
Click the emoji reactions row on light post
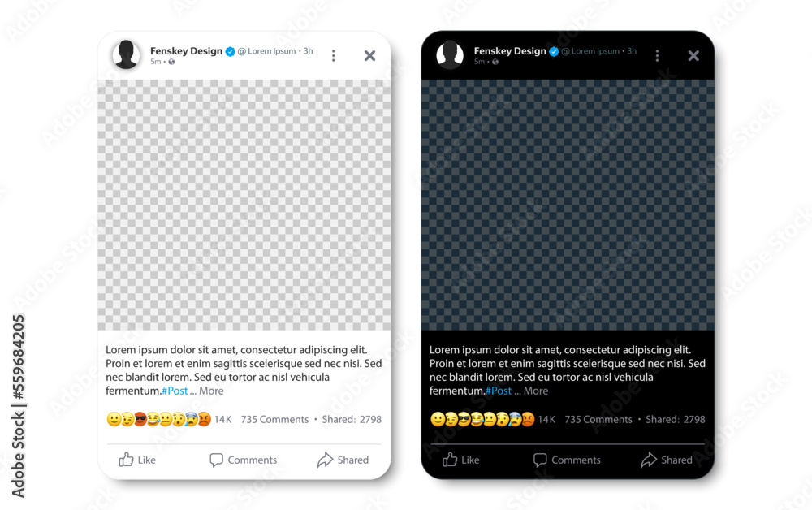coord(158,419)
